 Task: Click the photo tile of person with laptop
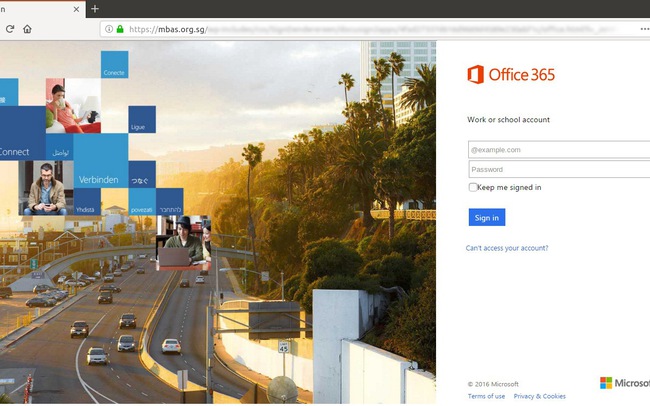184,243
